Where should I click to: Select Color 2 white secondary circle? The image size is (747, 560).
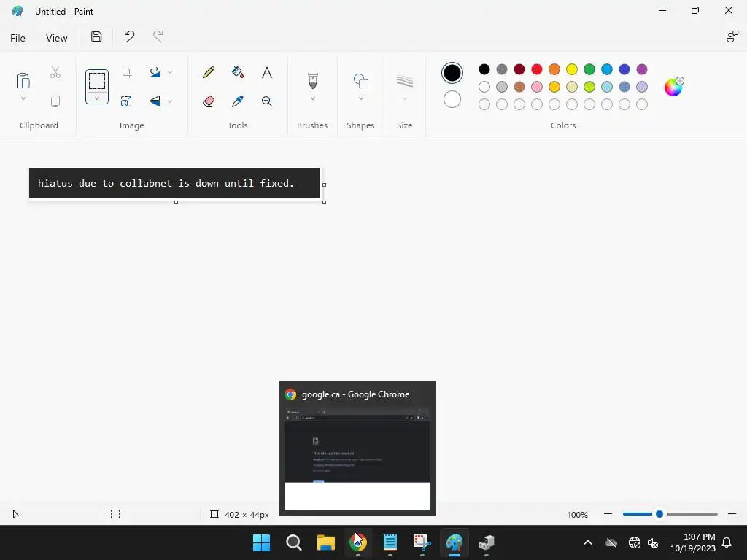point(452,99)
